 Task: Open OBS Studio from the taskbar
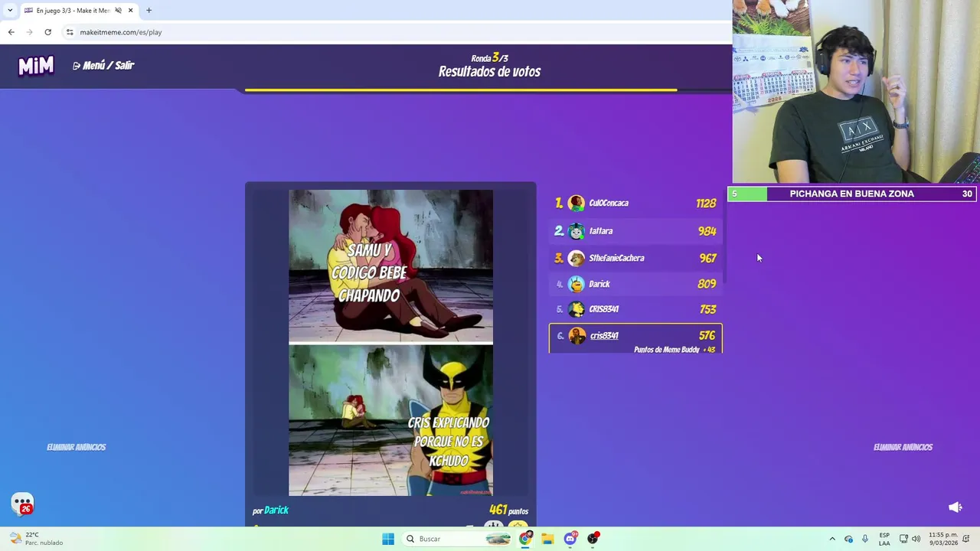pyautogui.click(x=593, y=539)
